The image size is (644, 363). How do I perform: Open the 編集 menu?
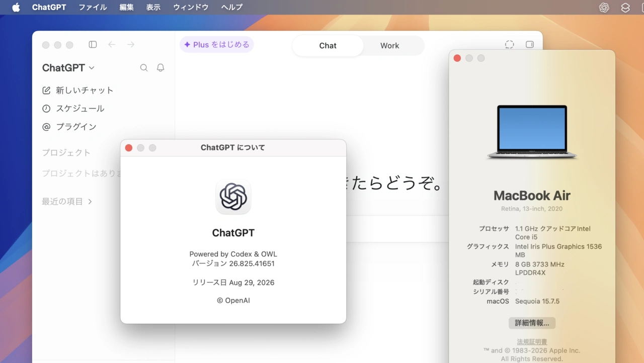point(126,8)
